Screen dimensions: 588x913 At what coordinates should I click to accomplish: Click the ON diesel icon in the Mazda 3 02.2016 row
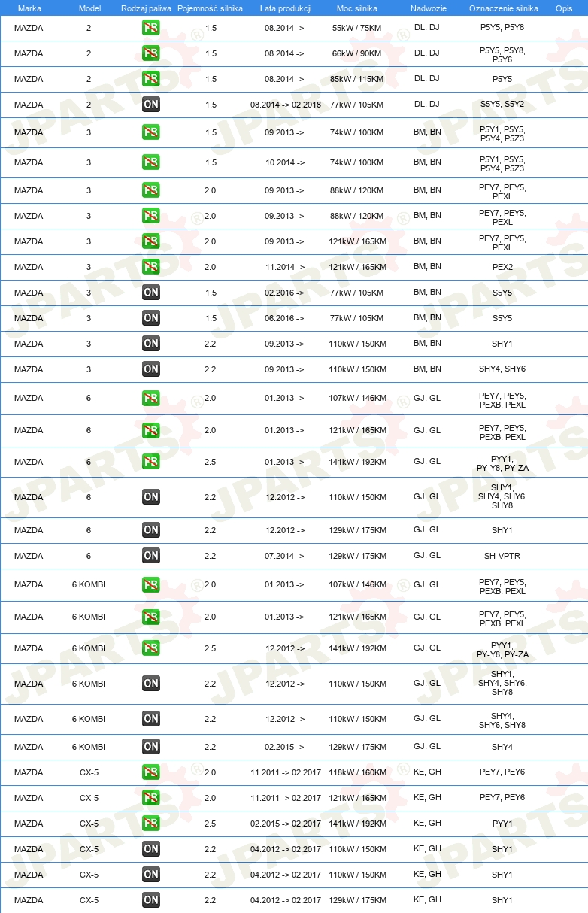151,293
